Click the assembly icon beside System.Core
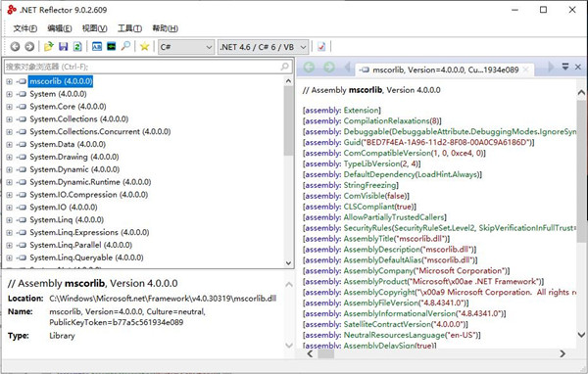Screen dimensions: 588x374 [x=23, y=107]
